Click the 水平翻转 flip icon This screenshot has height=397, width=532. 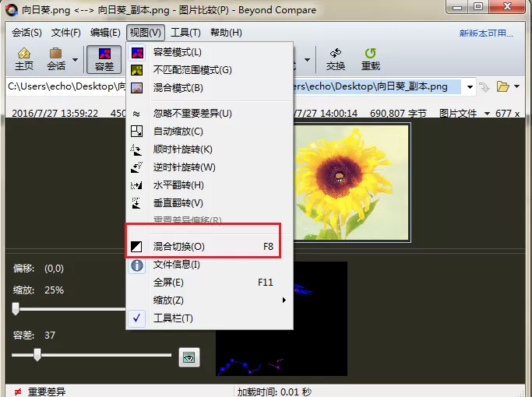136,185
